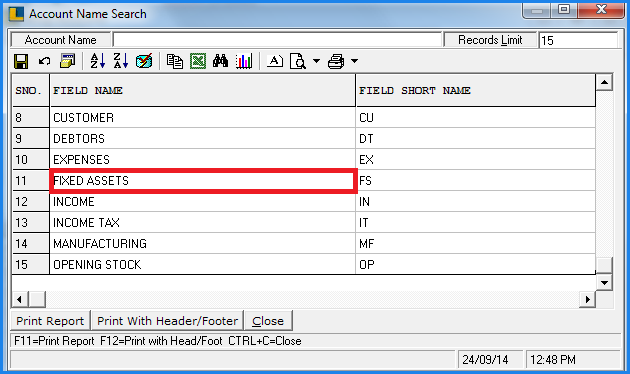Click the Undo arrow icon

(44, 61)
